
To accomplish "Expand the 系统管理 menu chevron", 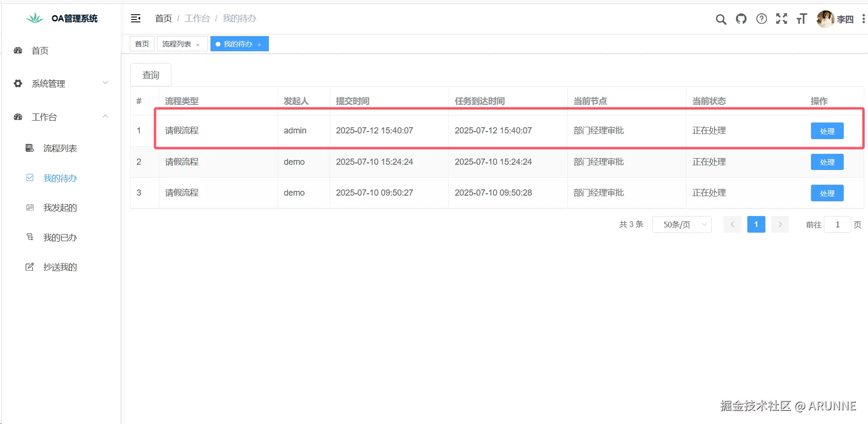I will (x=105, y=83).
